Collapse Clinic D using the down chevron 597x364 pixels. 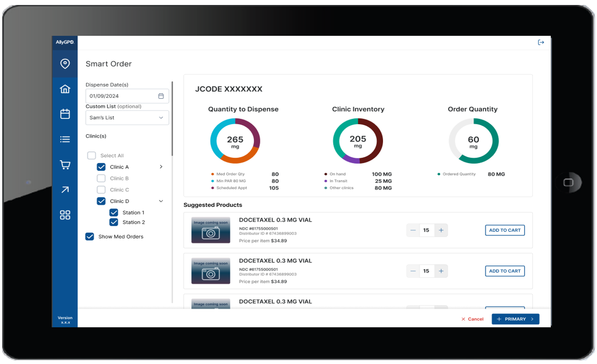[161, 201]
